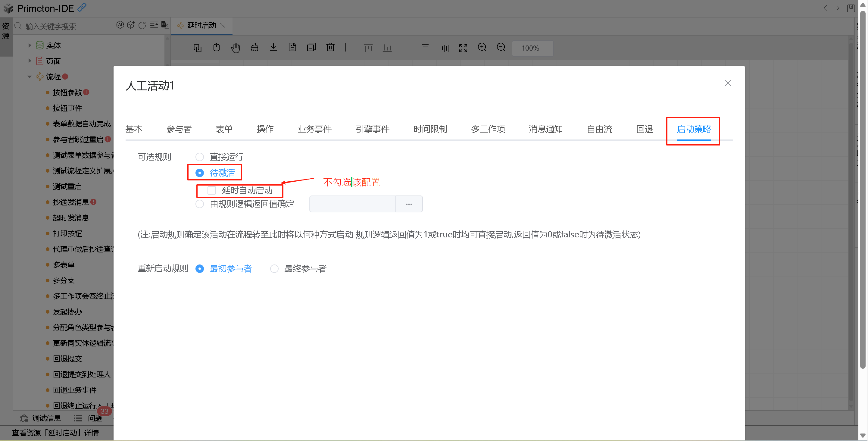
Task: Click the zoom out magnifier icon
Action: (x=501, y=48)
